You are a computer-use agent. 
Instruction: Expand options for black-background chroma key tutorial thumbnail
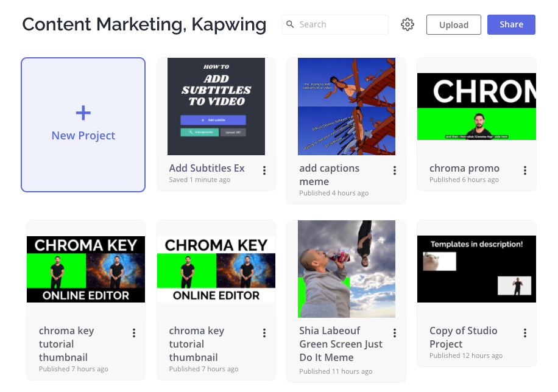coord(134,333)
